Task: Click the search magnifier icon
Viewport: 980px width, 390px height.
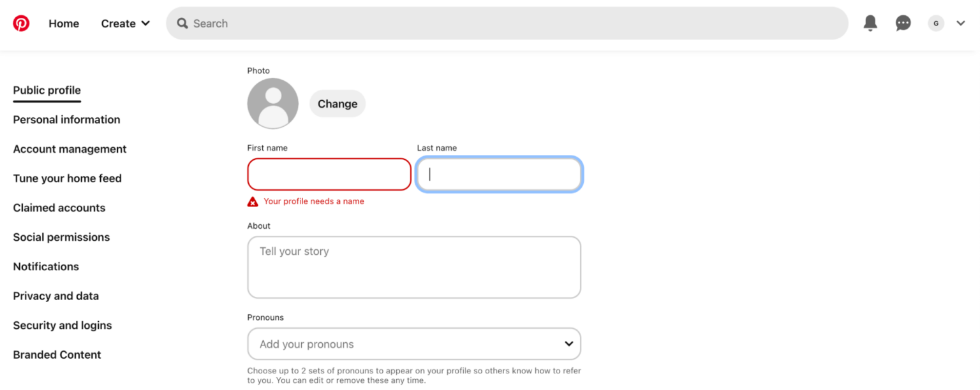Action: pyautogui.click(x=182, y=23)
